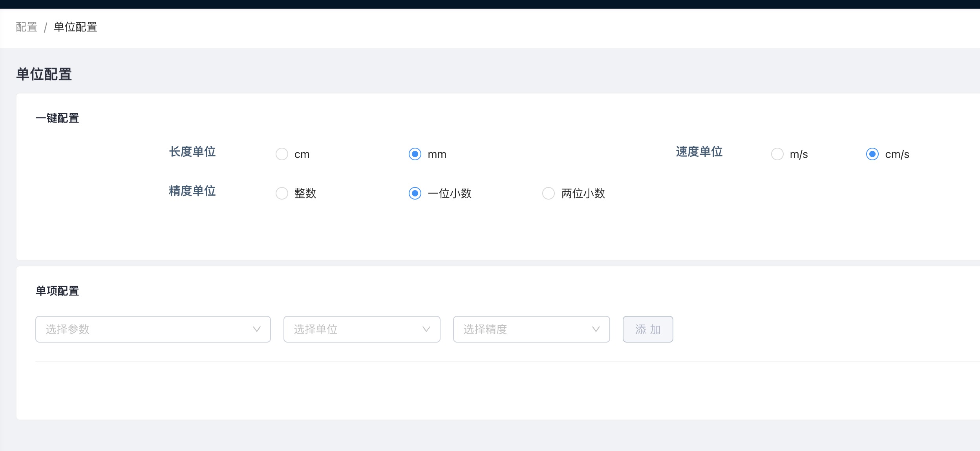Go to 配置 breadcrumb link
The width and height of the screenshot is (980, 451).
point(26,27)
